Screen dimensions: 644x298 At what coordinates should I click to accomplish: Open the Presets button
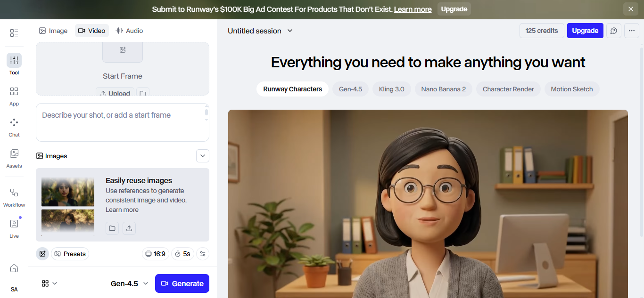[70, 254]
